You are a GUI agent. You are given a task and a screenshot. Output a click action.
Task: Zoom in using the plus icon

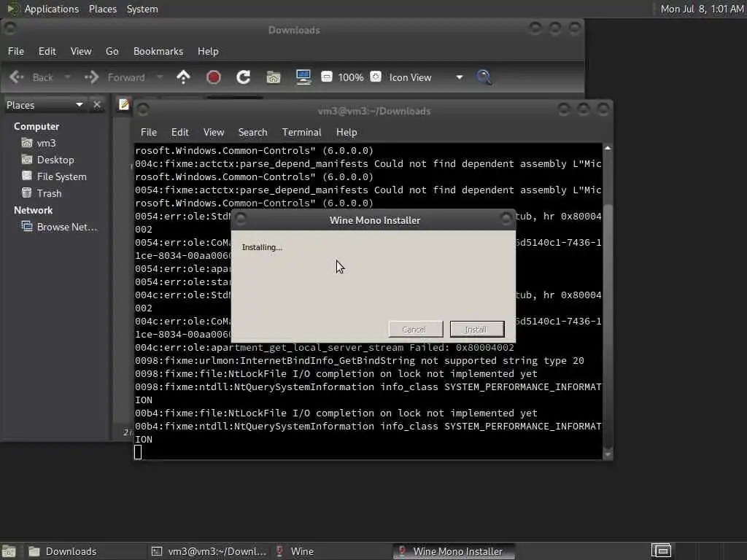click(376, 77)
